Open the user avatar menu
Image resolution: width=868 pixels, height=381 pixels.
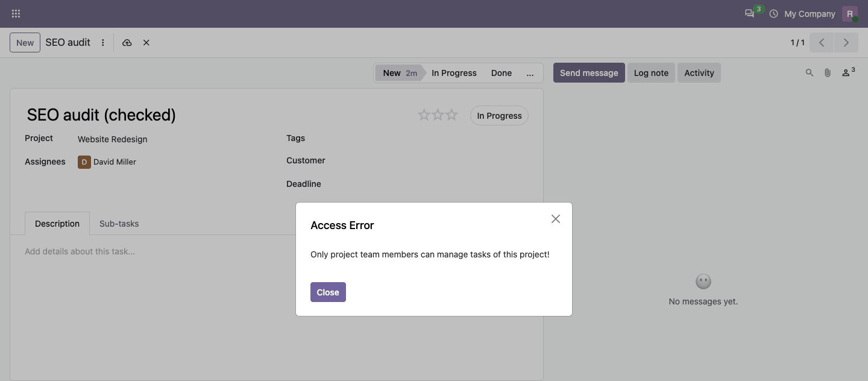tap(850, 14)
